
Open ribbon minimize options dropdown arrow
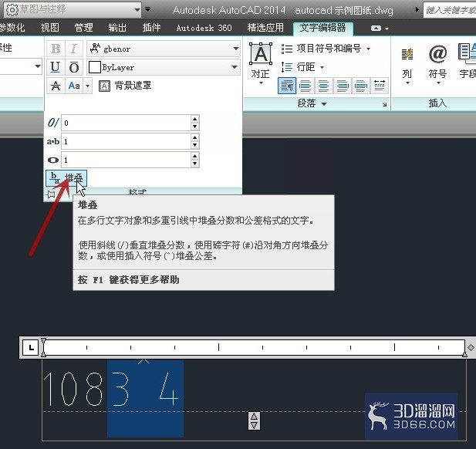(x=387, y=29)
